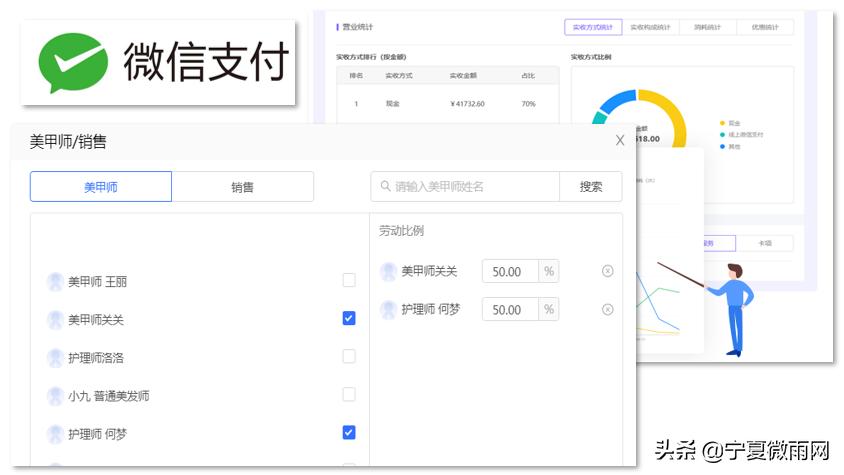Click the teal legend dot in donut chart

[x=722, y=135]
